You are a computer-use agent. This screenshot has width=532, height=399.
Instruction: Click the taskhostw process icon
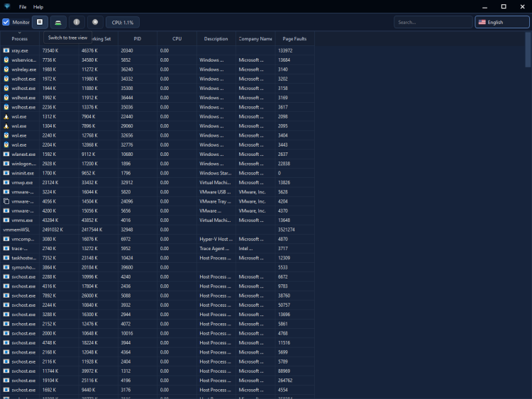6,258
